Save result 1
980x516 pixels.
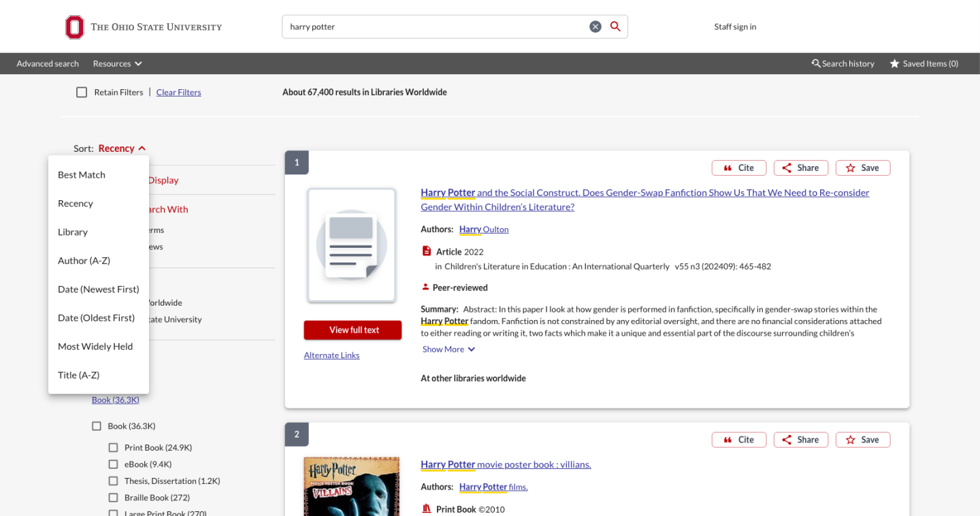click(863, 167)
